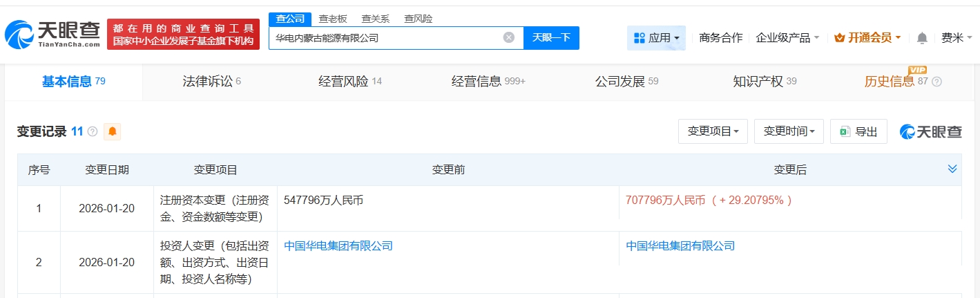Open the 商务合作 link in header
This screenshot has width=980, height=298.
coord(720,38)
